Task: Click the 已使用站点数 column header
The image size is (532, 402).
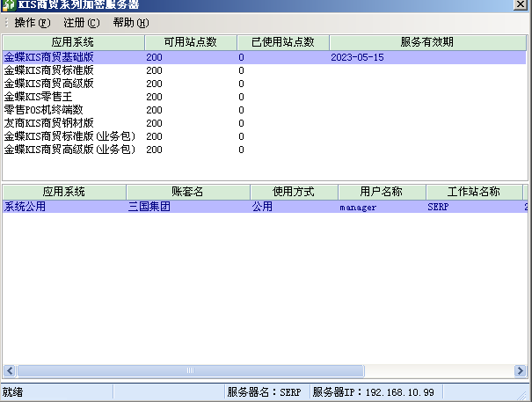Action: (283, 42)
